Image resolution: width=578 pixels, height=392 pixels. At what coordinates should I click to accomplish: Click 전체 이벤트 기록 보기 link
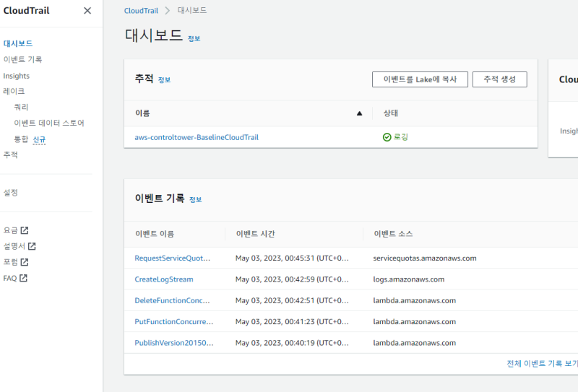[x=542, y=364]
